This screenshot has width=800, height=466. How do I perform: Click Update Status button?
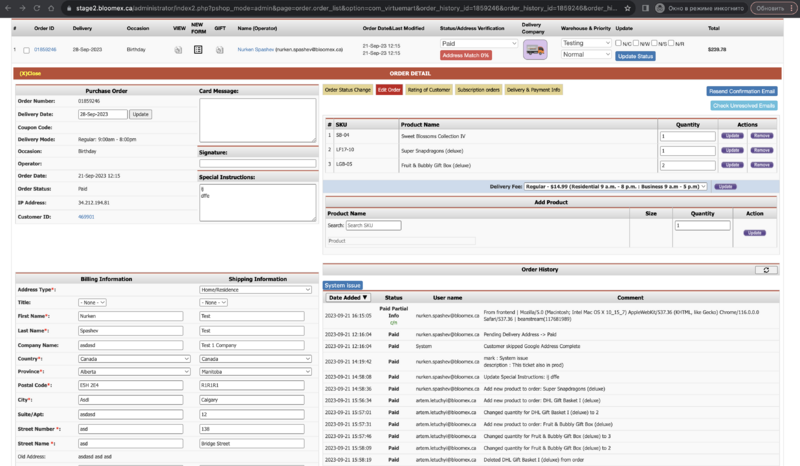pos(635,56)
